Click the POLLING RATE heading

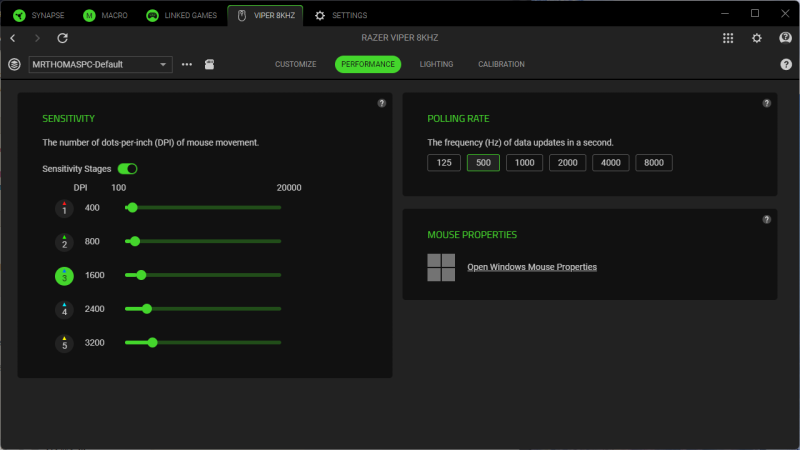coord(458,118)
